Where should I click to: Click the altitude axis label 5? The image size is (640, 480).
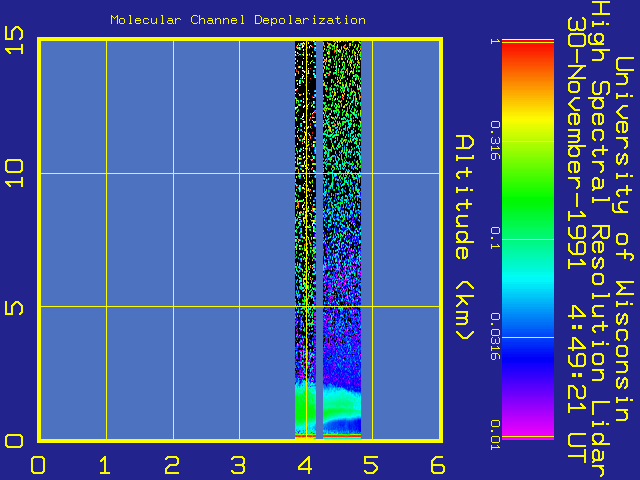pyautogui.click(x=14, y=307)
